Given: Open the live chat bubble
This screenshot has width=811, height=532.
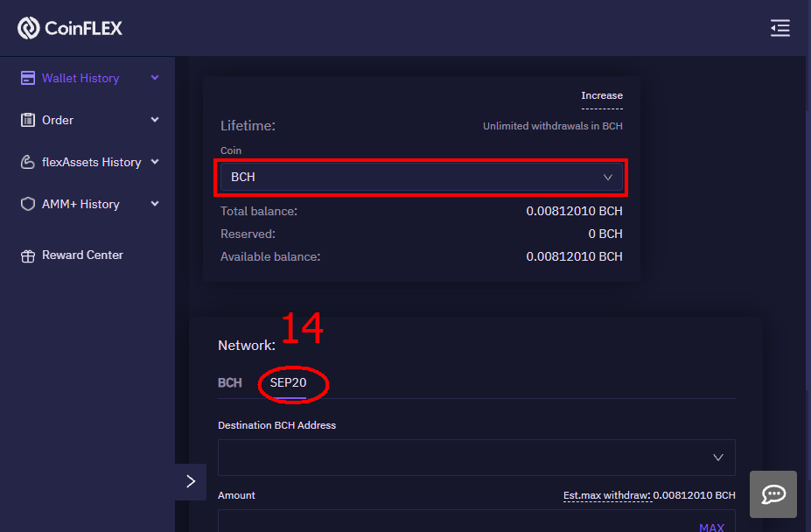Looking at the screenshot, I should coord(773,494).
